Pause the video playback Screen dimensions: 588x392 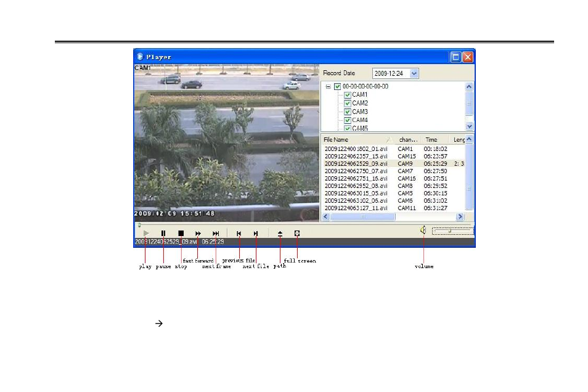pos(163,234)
